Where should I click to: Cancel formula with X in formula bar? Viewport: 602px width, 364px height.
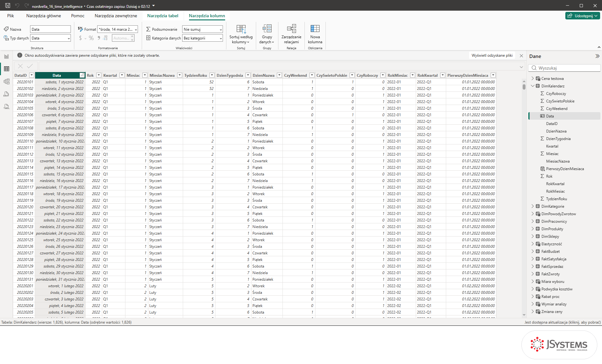point(20,66)
